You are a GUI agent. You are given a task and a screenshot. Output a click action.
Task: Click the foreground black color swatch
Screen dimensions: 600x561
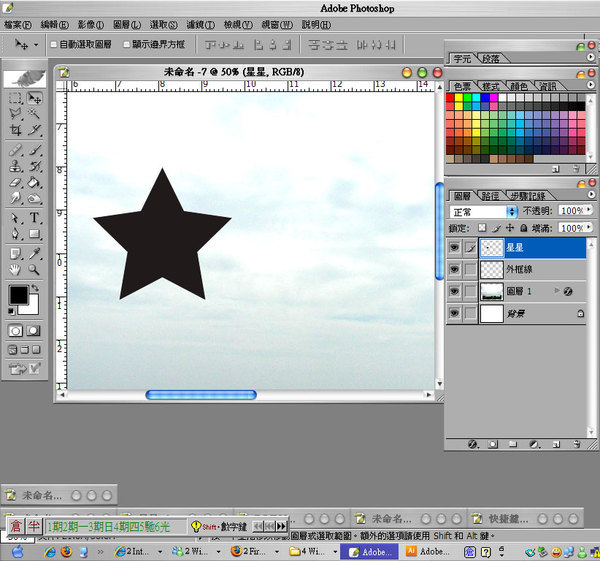(18, 295)
